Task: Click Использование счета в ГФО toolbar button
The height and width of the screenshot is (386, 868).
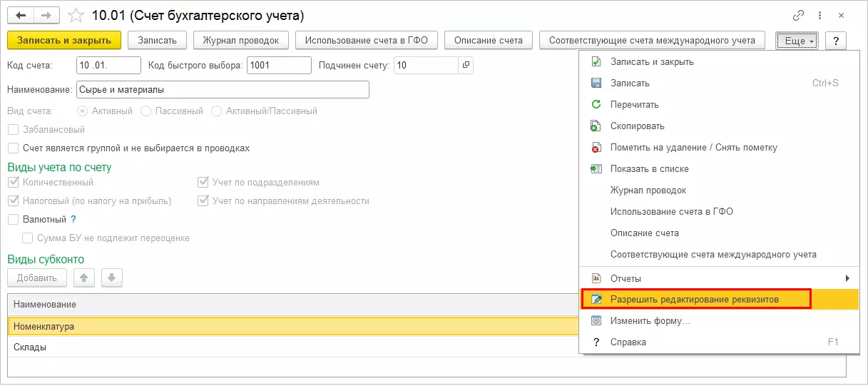Action: pos(367,41)
